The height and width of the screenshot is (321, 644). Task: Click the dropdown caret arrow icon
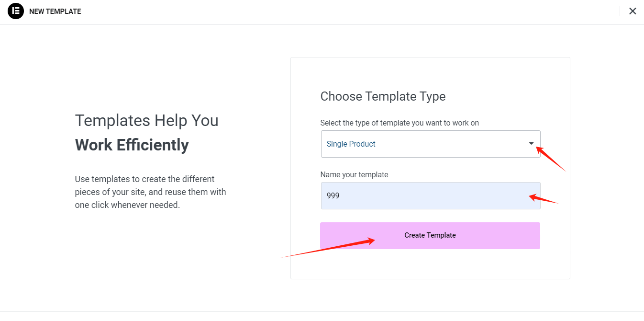click(x=531, y=144)
